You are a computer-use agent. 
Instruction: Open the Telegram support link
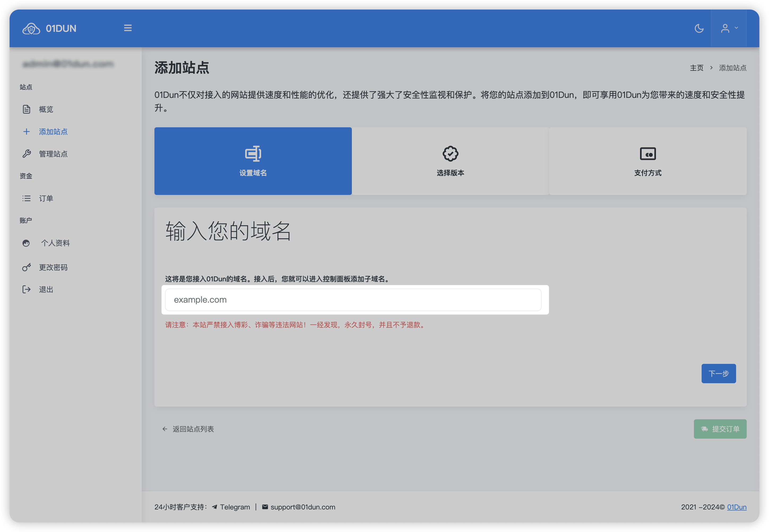click(235, 507)
